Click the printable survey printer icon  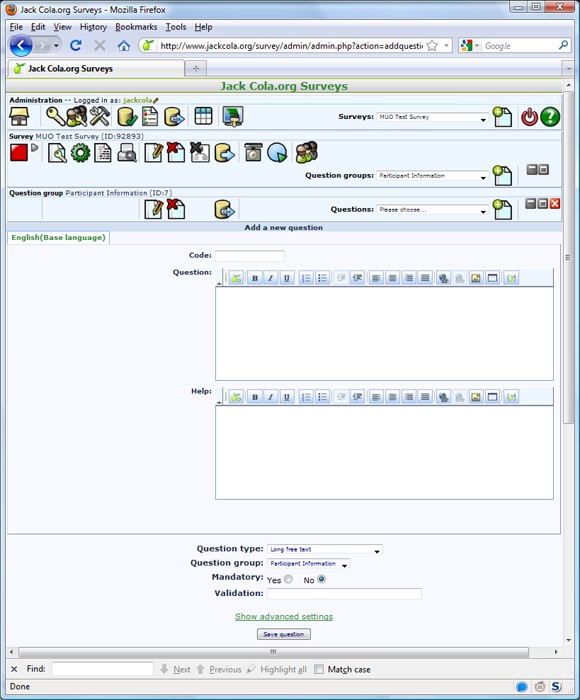(127, 153)
